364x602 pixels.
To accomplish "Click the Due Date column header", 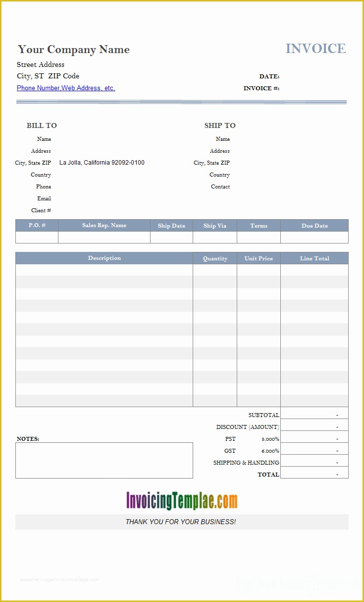I will point(314,226).
